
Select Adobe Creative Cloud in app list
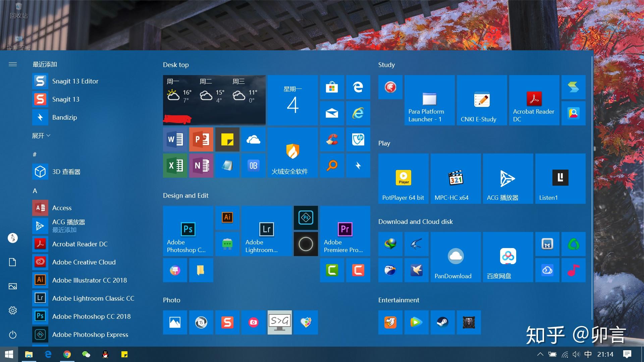[x=84, y=262]
